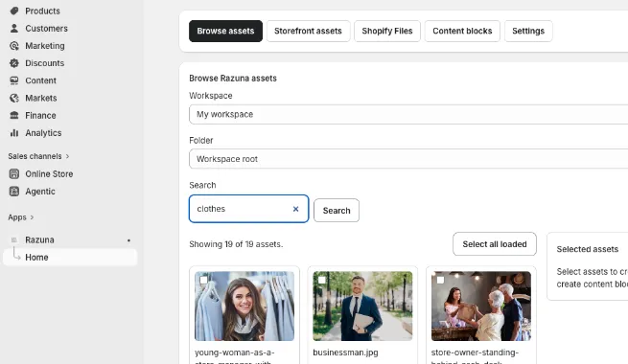Open the Online Store channel
This screenshot has height=364, width=628.
pos(49,174)
